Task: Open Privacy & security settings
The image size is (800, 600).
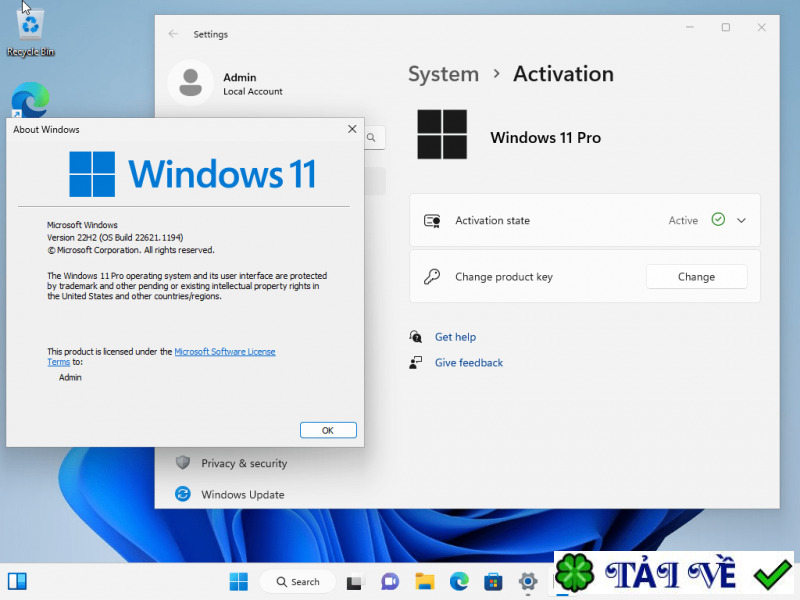Action: pyautogui.click(x=244, y=463)
